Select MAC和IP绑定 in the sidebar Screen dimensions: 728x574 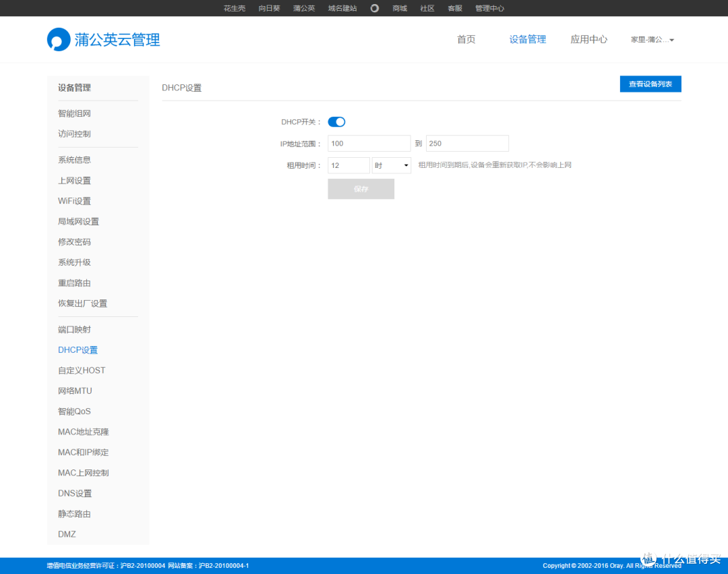point(83,453)
